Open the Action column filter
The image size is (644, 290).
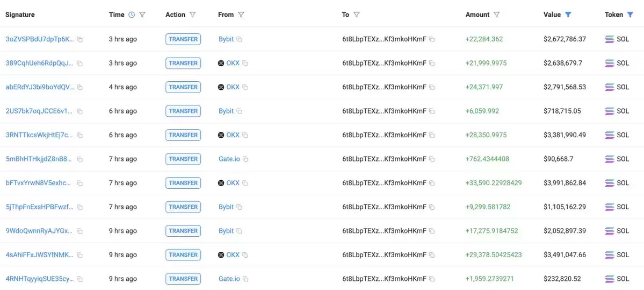tap(192, 15)
